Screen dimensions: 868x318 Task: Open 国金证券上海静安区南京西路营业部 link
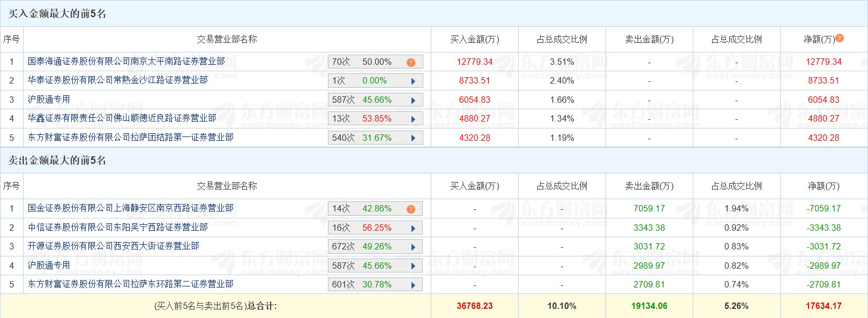(x=131, y=208)
